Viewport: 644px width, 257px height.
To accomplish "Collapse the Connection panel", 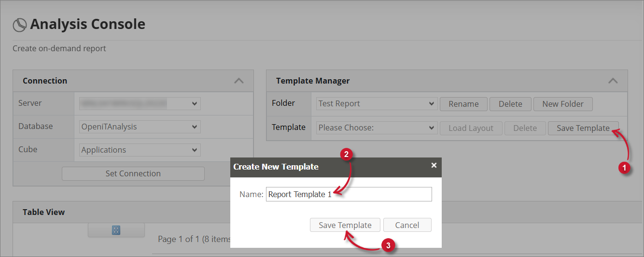I will (x=238, y=81).
